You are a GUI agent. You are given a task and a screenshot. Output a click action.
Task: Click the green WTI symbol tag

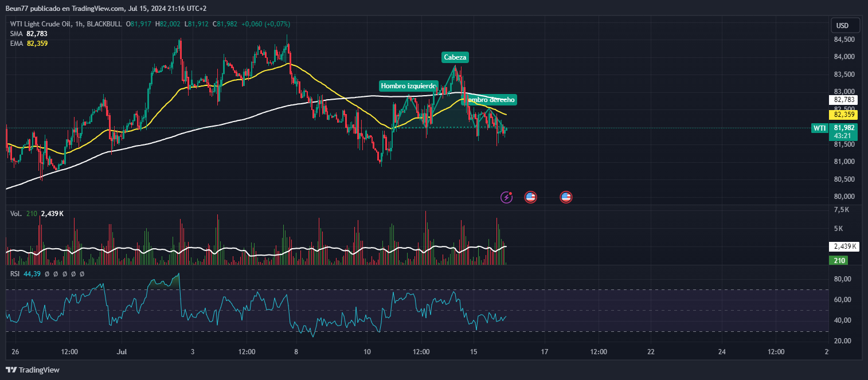819,128
